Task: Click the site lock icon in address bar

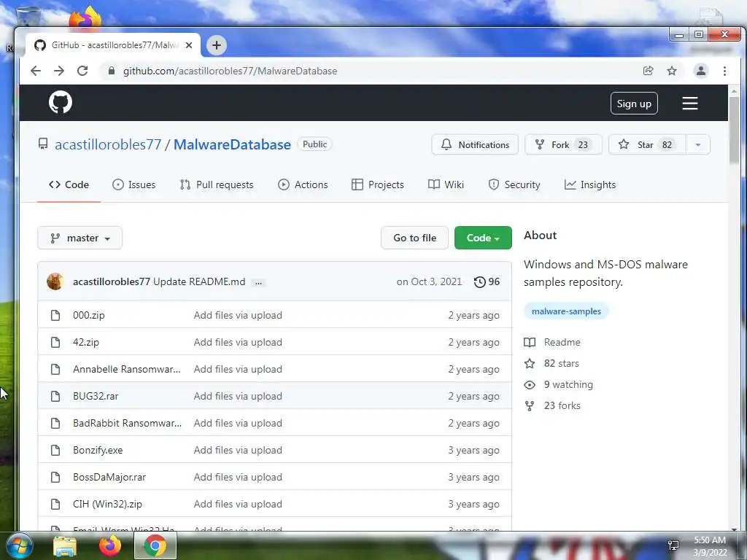Action: point(112,71)
